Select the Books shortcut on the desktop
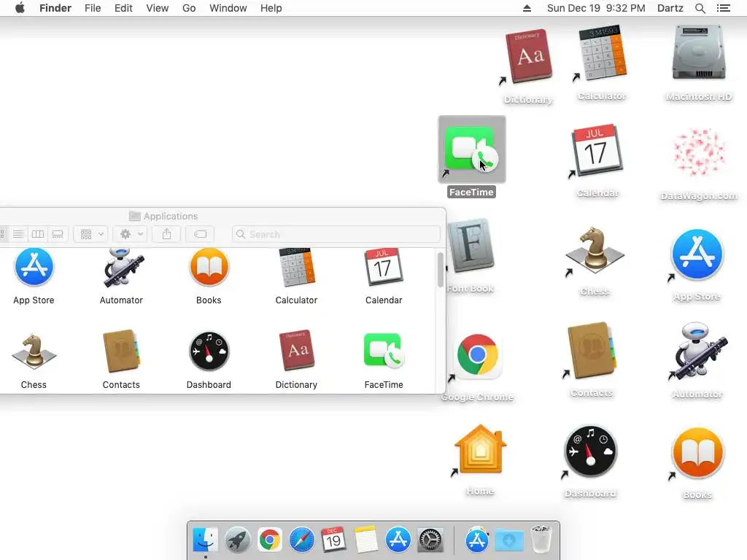This screenshot has width=747, height=560. pyautogui.click(x=698, y=453)
